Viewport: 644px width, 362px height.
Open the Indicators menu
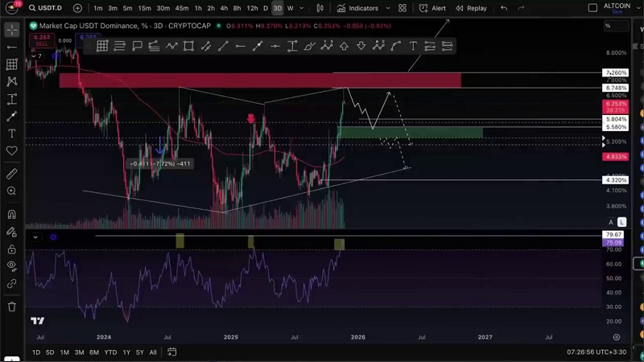pos(358,8)
